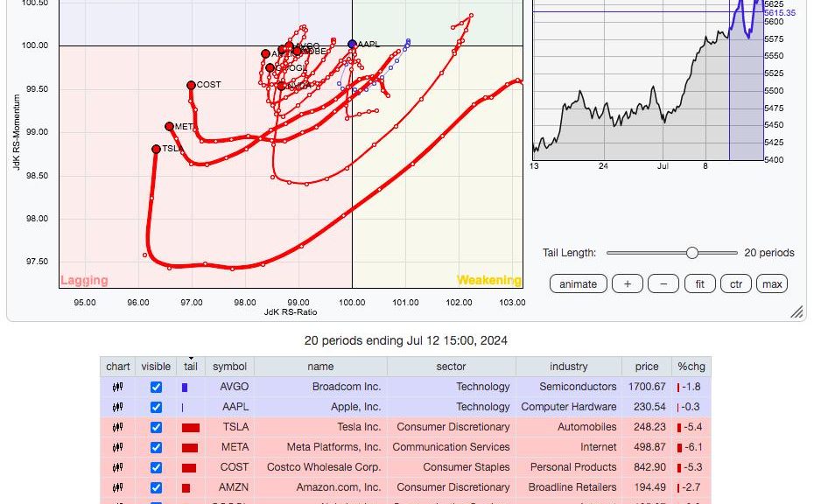Sort the table by the visible column header
The width and height of the screenshot is (814, 504).
pyautogui.click(x=156, y=367)
